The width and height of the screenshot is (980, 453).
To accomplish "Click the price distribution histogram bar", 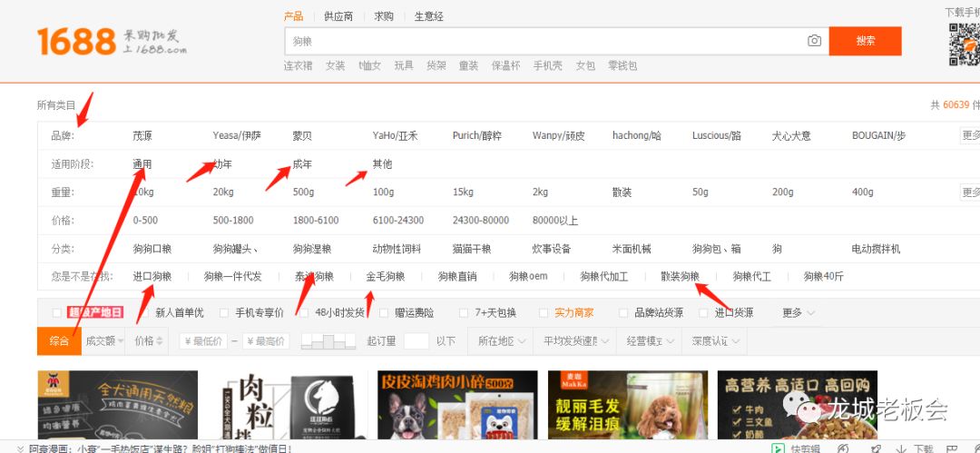I will pyautogui.click(x=328, y=341).
